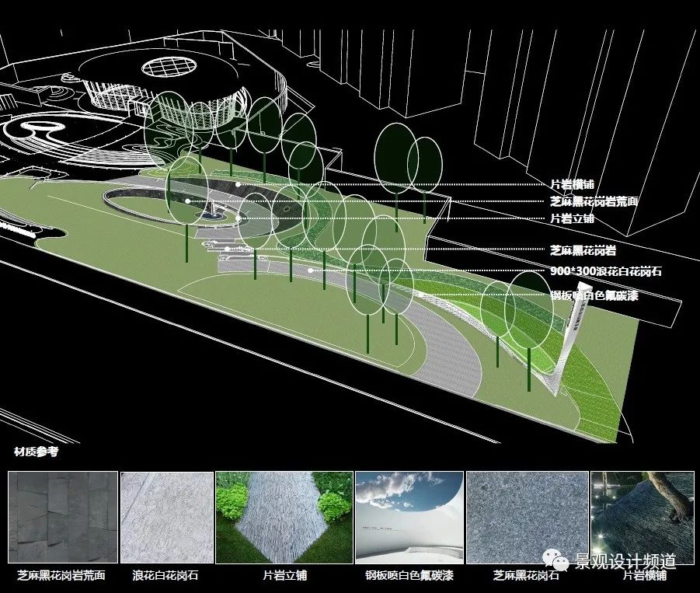Select the 片岩立铺 callout label
Image resolution: width=700 pixels, height=593 pixels.
click(572, 218)
